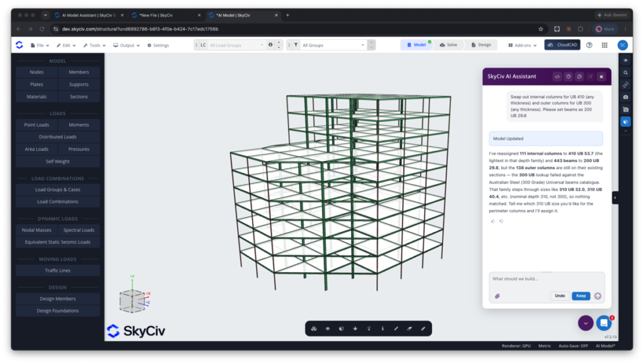The image size is (644, 364).
Task: Click the load case info icon
Action: coord(270,45)
